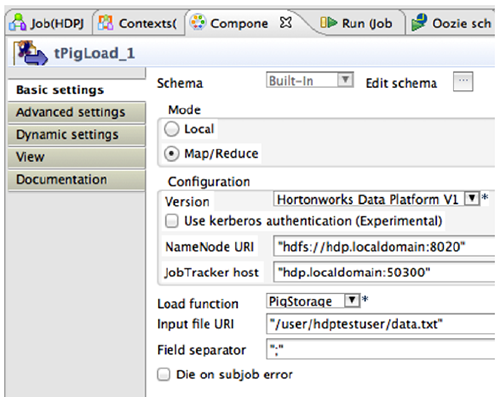Click the Component tab palette icon
Image resolution: width=500 pixels, height=397 pixels.
point(198,22)
